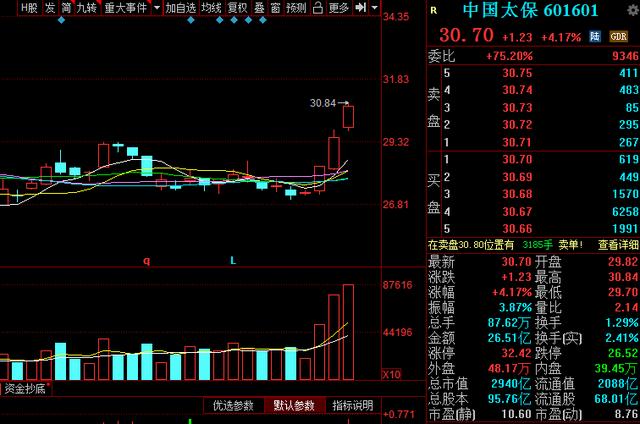Toggle the padlock icon in toolbar

pyautogui.click(x=318, y=8)
